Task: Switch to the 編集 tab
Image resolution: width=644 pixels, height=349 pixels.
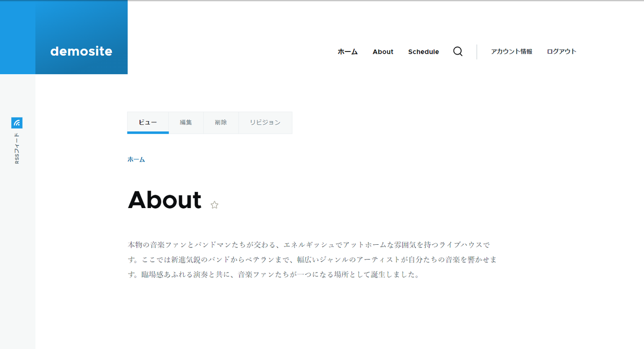Action: pyautogui.click(x=186, y=123)
